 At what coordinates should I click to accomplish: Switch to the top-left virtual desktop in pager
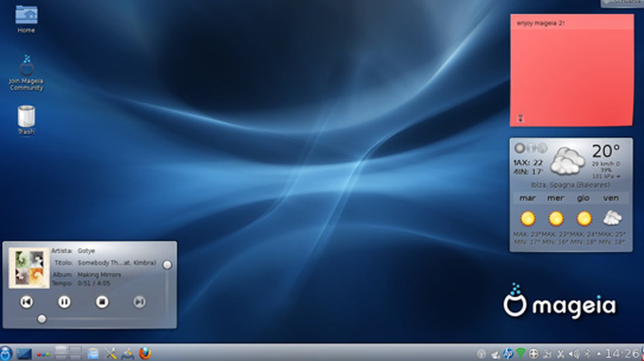click(x=61, y=349)
